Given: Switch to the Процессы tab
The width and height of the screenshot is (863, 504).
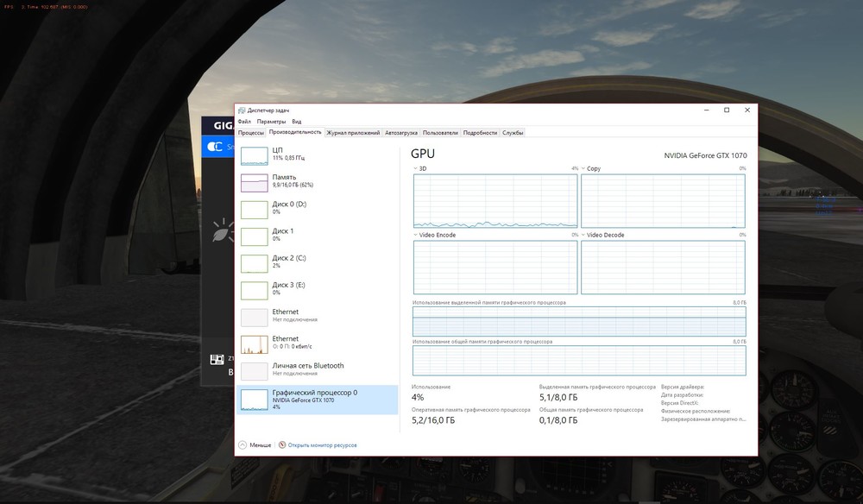Looking at the screenshot, I should [251, 133].
